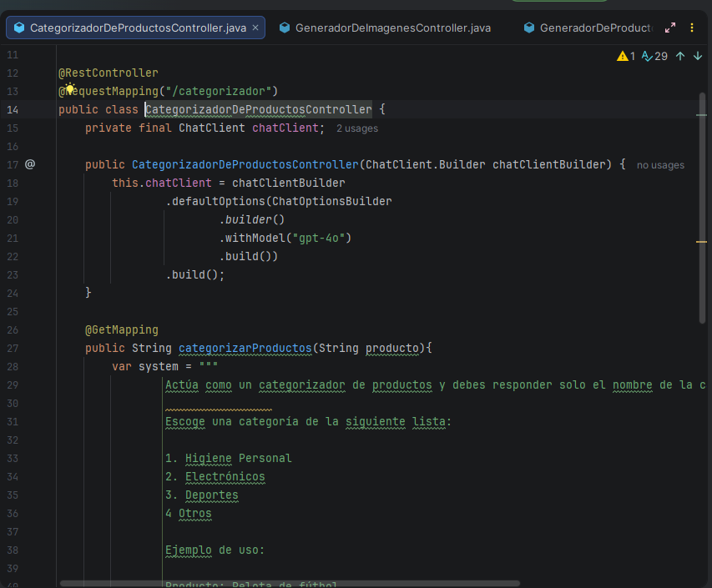The image size is (712, 588).
Task: Close the CategorizadorDeProductosController.java tab
Action: click(x=255, y=28)
